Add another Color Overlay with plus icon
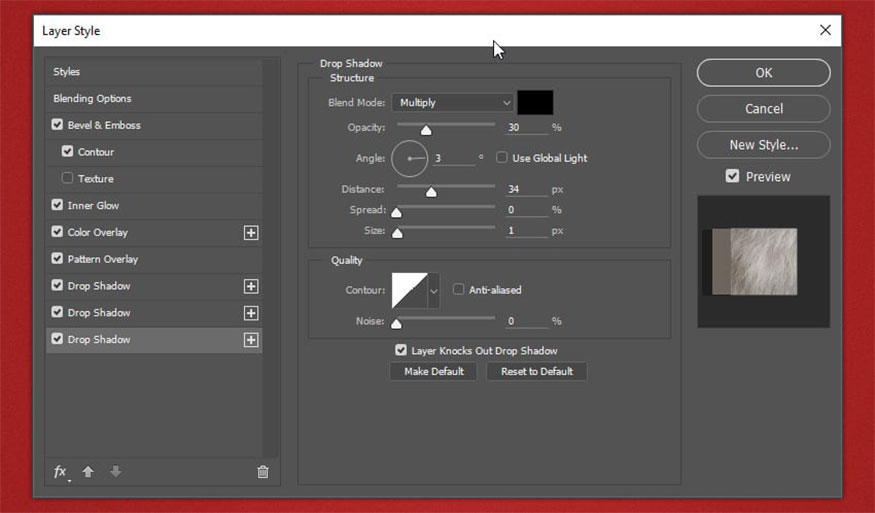Image resolution: width=875 pixels, height=513 pixels. tap(251, 232)
